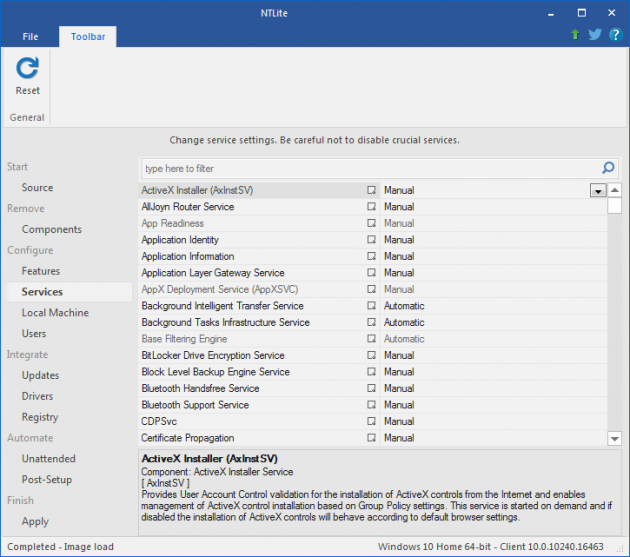
Task: Click the small icon beside ActiveX Installer row
Action: [x=371, y=190]
